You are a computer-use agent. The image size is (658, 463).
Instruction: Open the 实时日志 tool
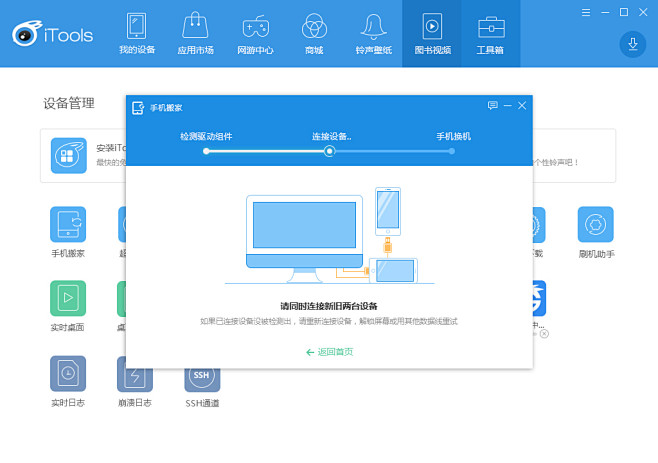click(x=68, y=373)
